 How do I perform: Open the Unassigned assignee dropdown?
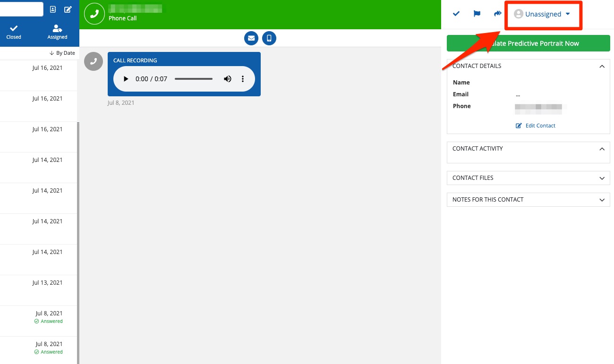coord(542,14)
